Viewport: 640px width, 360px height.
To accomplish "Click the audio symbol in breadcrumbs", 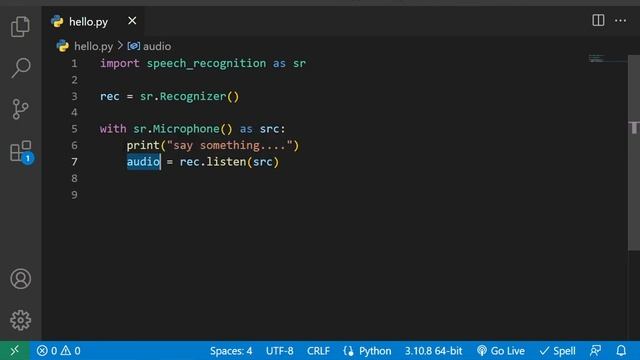I will click(157, 47).
